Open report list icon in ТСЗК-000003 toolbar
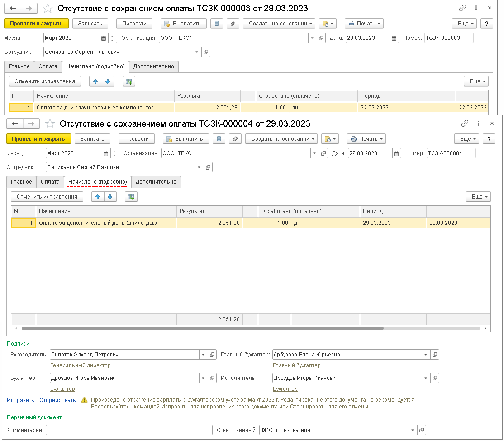Viewport: 504px width, 441px height. tap(217, 24)
